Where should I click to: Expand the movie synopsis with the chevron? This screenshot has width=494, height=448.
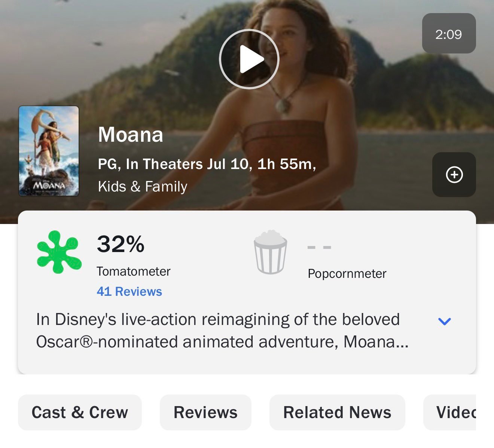coord(444,321)
